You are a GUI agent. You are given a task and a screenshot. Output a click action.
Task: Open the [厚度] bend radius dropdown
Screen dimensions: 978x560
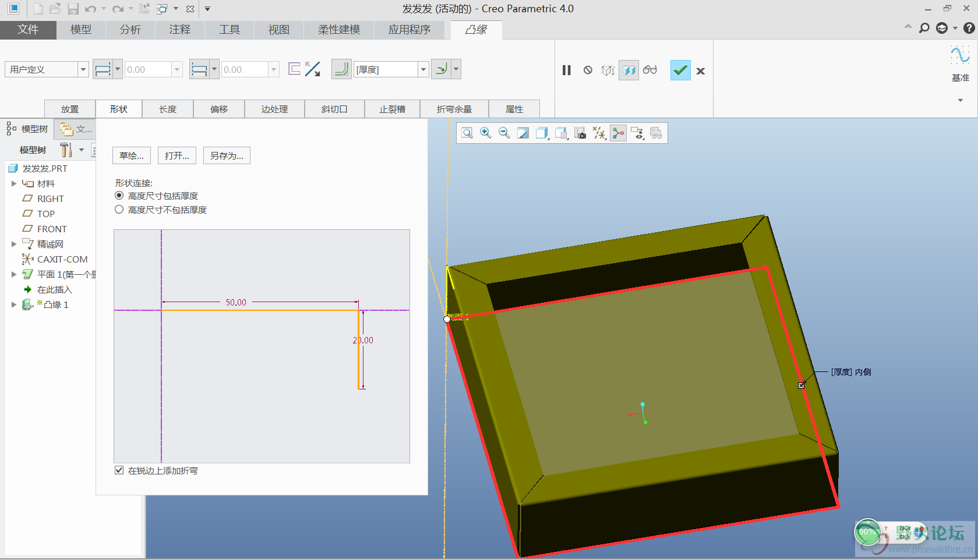423,69
